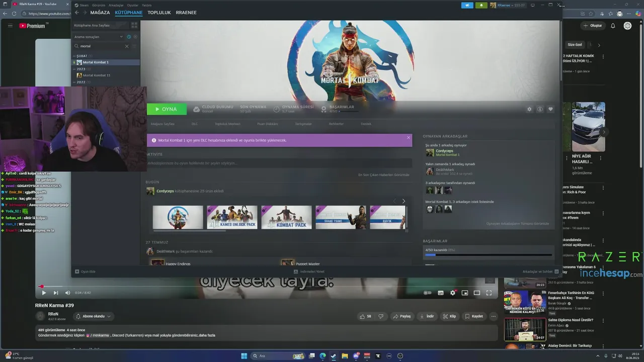Toggle YouTube subtitles button
644x362 pixels.
tap(441, 293)
